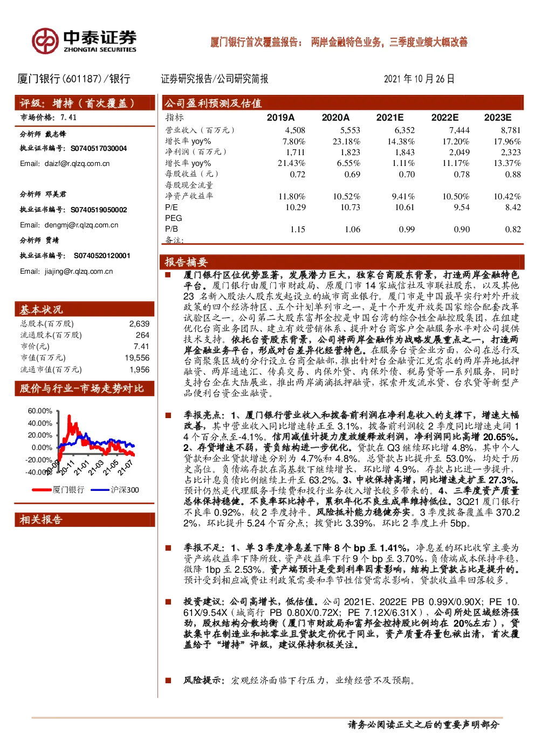Click certificate number S0740519050002
The width and height of the screenshot is (535, 756).
coord(99,210)
